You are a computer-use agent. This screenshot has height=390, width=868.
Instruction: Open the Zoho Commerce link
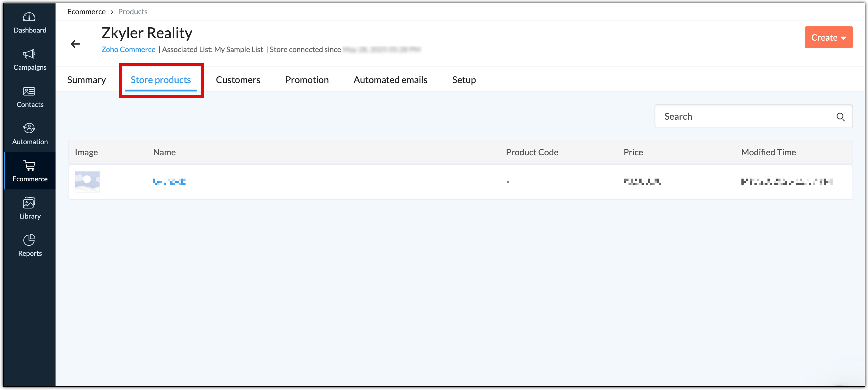(128, 50)
